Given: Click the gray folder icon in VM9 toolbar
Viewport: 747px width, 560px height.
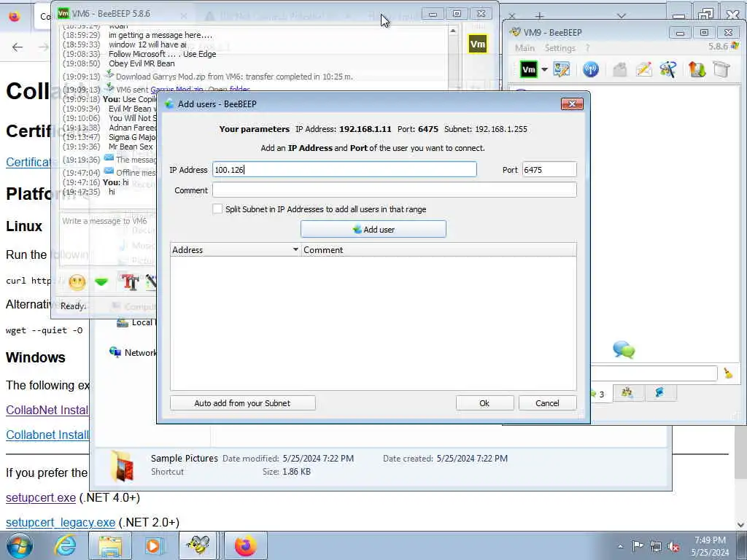Looking at the screenshot, I should pos(721,69).
